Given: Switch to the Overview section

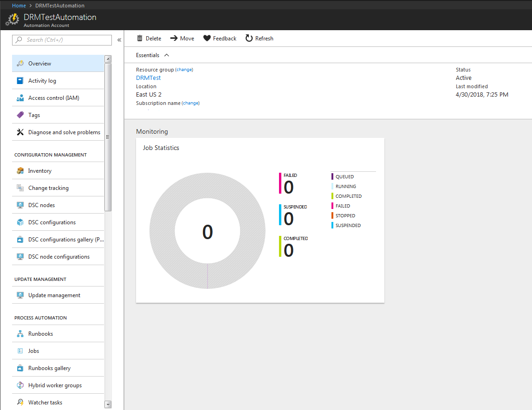Looking at the screenshot, I should pyautogui.click(x=20, y=63).
